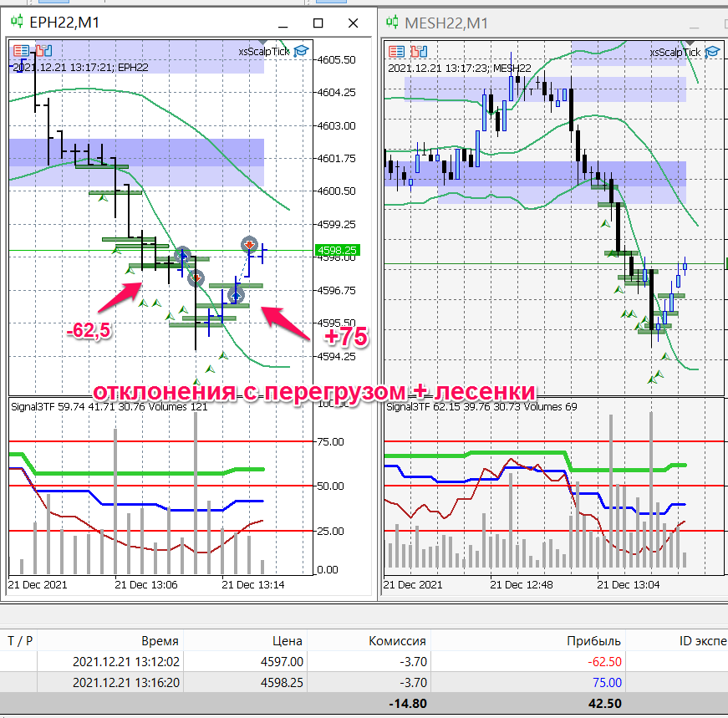This screenshot has height=718, width=728.
Task: Click the sell deal marker at top of EPH22 rebound
Action: [249, 244]
